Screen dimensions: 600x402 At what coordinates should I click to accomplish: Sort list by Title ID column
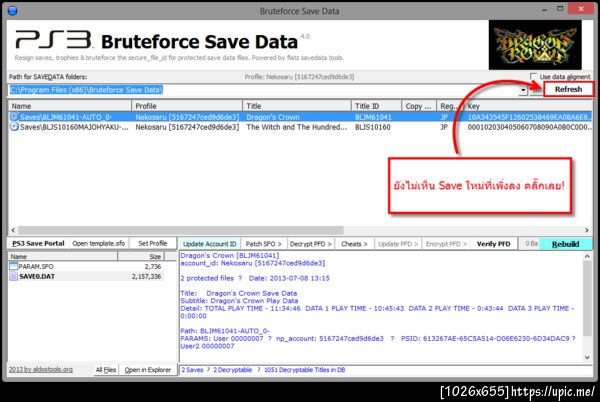pyautogui.click(x=376, y=106)
